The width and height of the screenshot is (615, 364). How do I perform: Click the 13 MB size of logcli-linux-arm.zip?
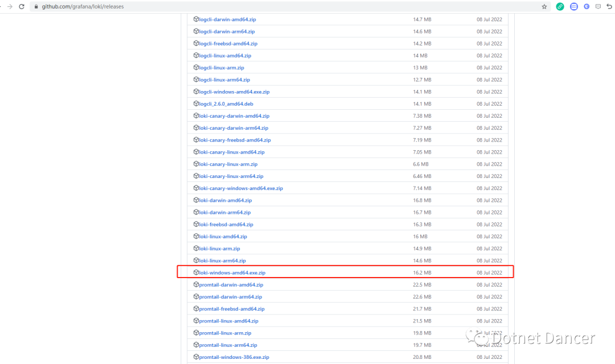coord(420,67)
